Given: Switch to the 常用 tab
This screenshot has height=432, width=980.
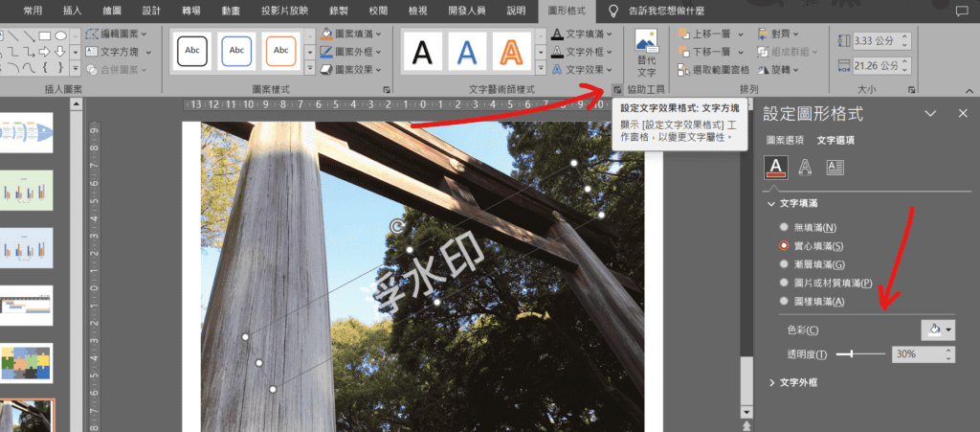Looking at the screenshot, I should click(x=33, y=11).
